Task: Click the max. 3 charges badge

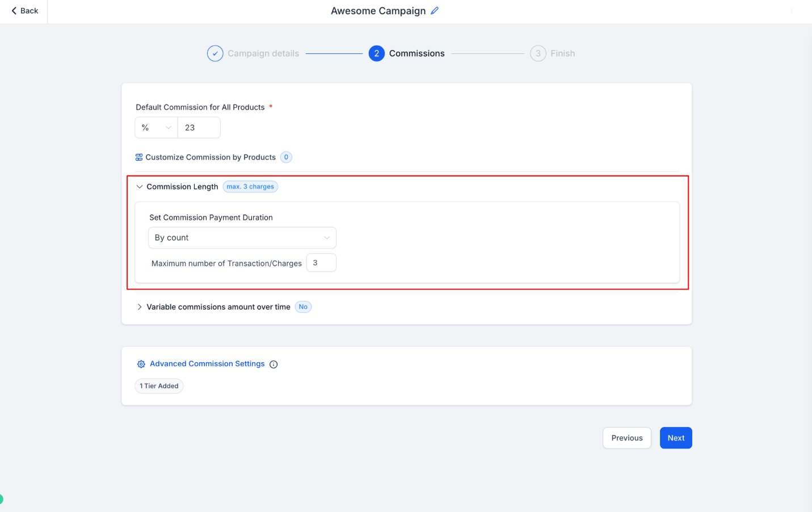Action: click(250, 187)
